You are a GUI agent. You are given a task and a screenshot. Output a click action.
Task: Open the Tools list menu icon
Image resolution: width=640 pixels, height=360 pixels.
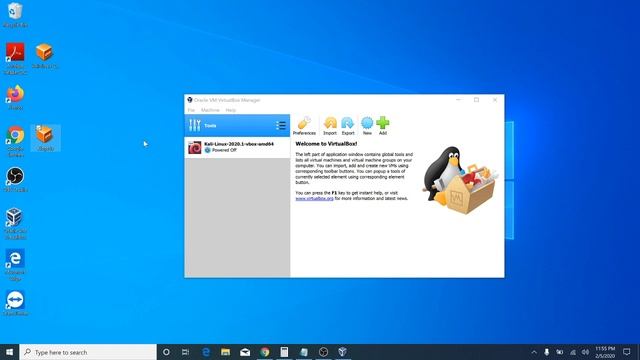pyautogui.click(x=281, y=126)
